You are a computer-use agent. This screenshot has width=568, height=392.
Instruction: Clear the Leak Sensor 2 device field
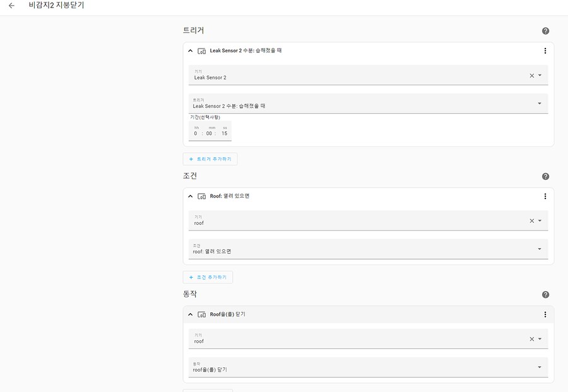click(531, 76)
